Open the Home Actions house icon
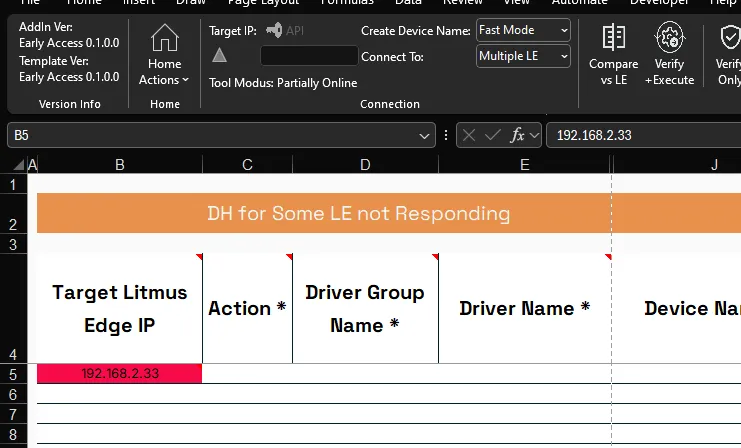Viewport: 741px width, 448px height. click(164, 38)
